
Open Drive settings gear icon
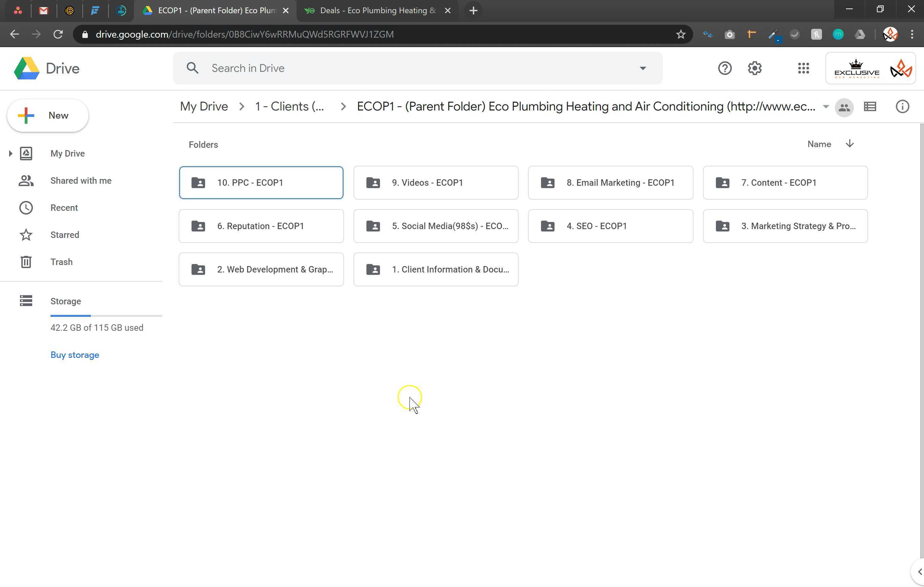click(755, 68)
